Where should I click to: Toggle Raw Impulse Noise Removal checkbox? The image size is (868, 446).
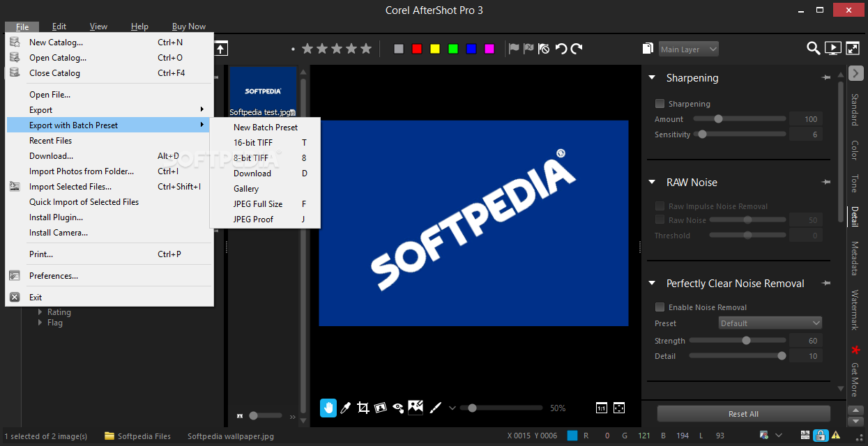(660, 206)
